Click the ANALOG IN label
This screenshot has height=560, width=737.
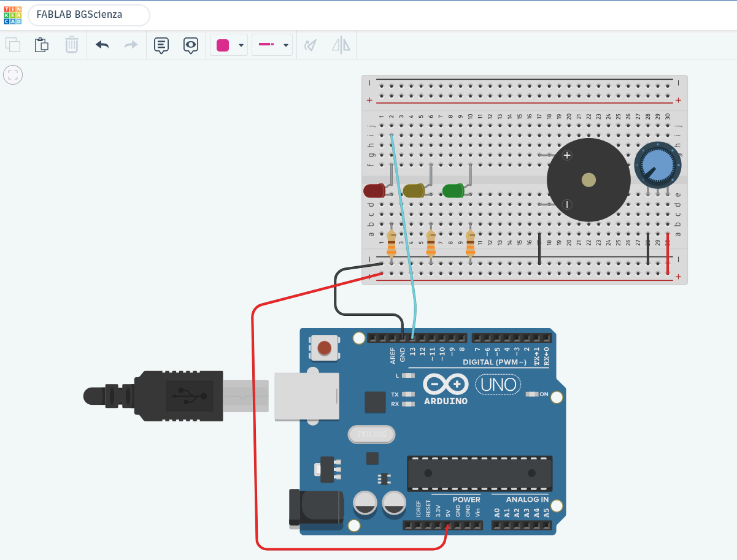(x=527, y=500)
